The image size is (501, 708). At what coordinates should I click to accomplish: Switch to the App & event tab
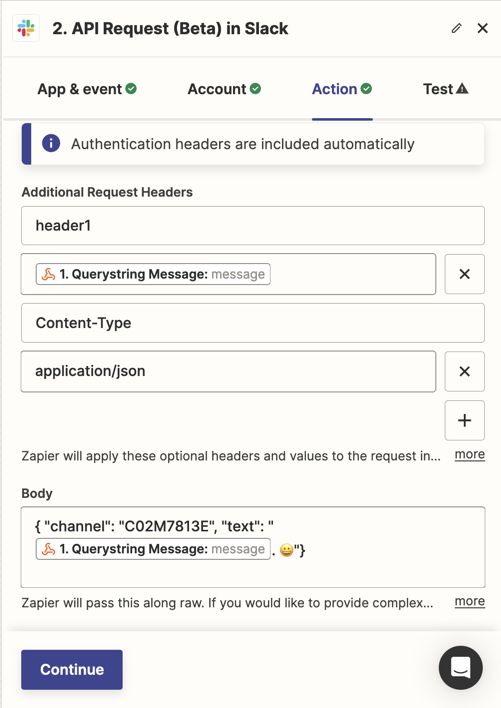coord(87,89)
